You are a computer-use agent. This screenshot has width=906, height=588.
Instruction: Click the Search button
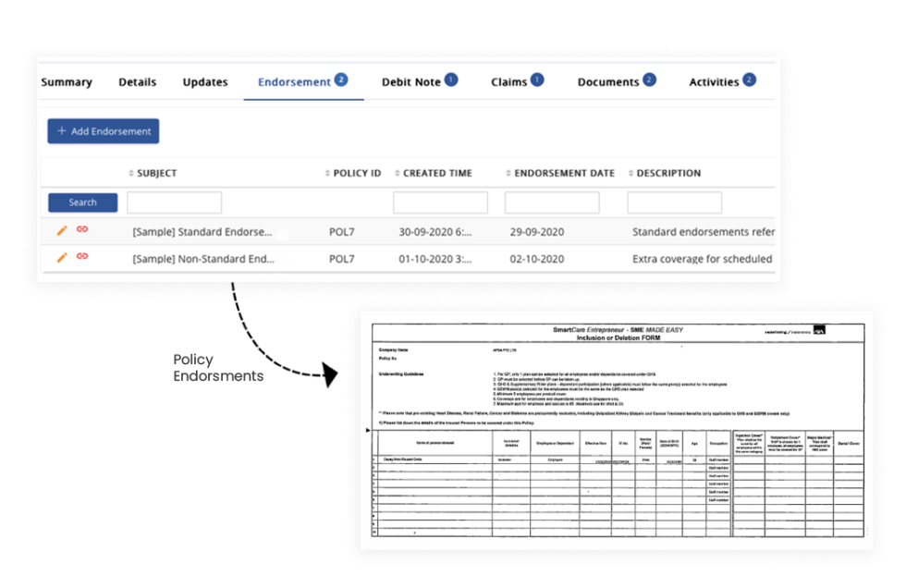[81, 202]
